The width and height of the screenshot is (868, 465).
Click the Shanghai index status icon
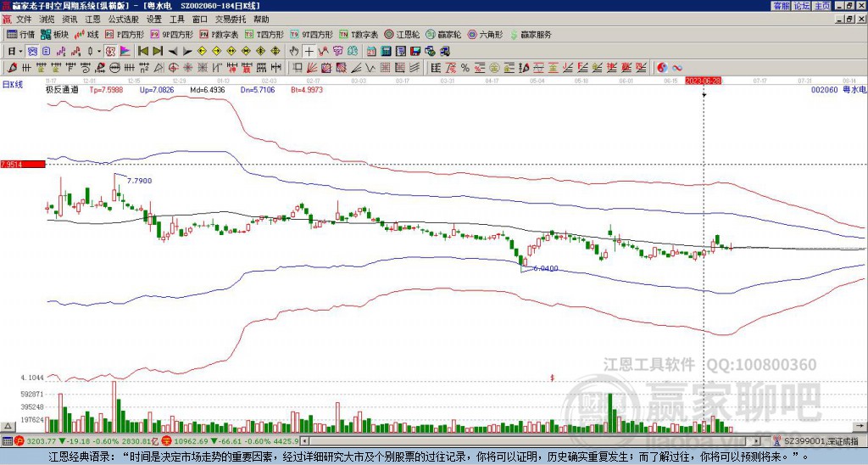point(19,441)
